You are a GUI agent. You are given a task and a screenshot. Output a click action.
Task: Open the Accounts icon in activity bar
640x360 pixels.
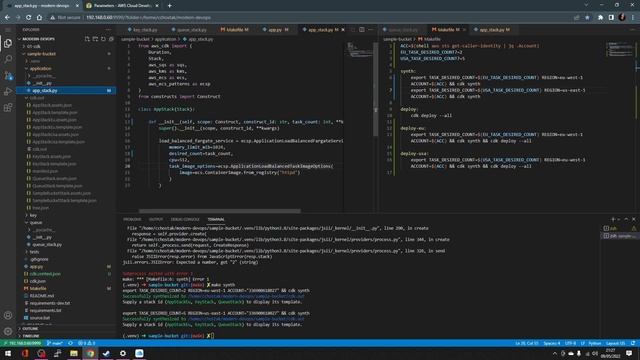(8, 315)
